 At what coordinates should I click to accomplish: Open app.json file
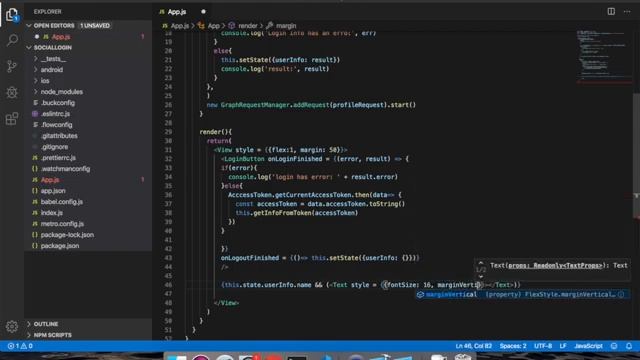pyautogui.click(x=53, y=191)
